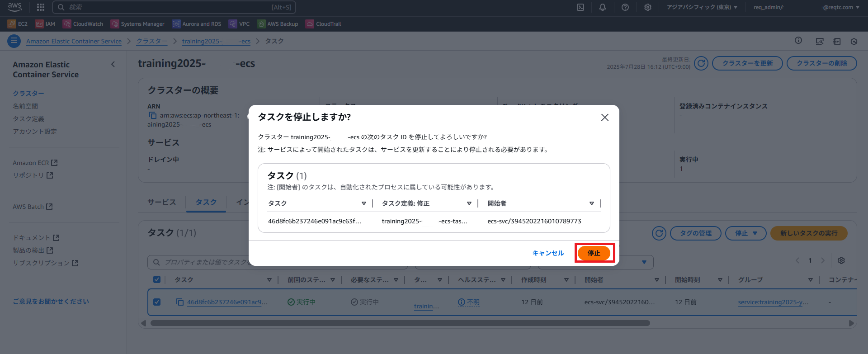Open task table preferences gear
This screenshot has width=868, height=354.
tap(841, 260)
